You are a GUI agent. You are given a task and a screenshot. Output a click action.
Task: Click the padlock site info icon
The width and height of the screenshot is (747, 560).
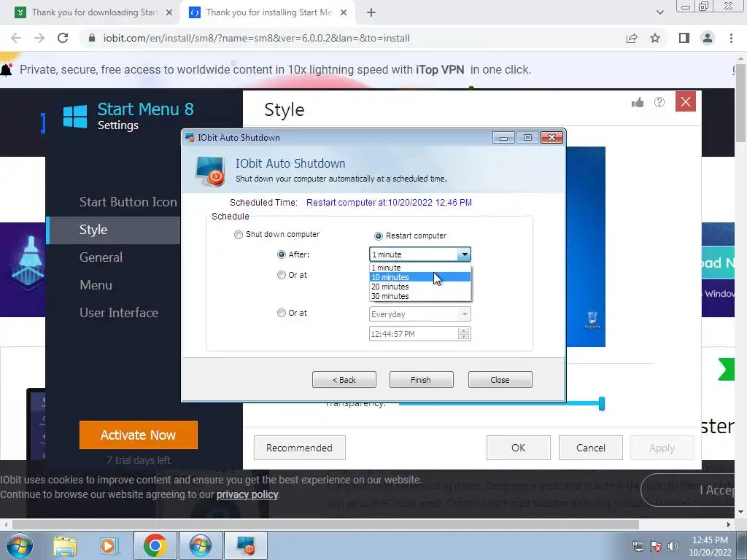click(92, 38)
